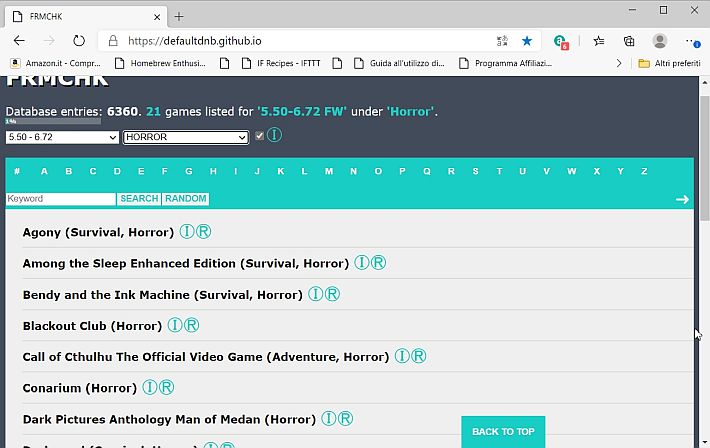Toggle the checkbox next to HORROR dropdown
The height and width of the screenshot is (448, 710).
(259, 135)
